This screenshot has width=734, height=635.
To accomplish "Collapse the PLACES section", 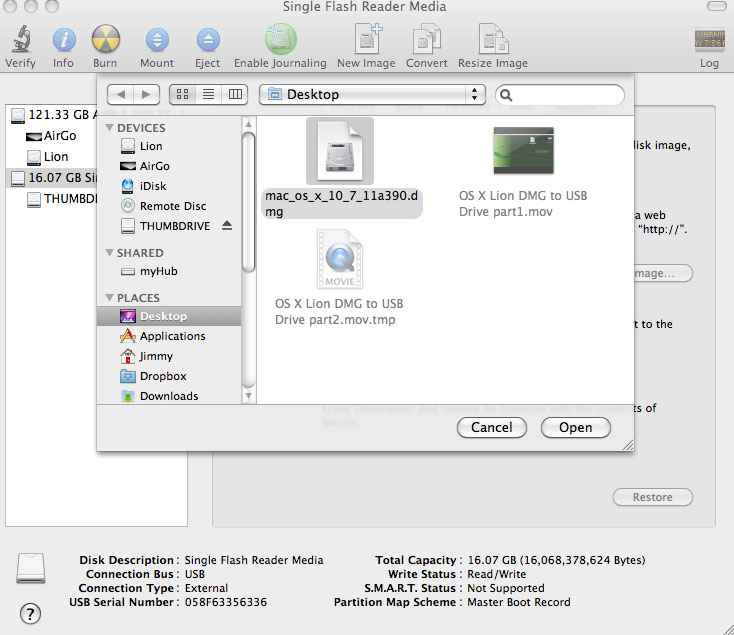I will coord(110,297).
